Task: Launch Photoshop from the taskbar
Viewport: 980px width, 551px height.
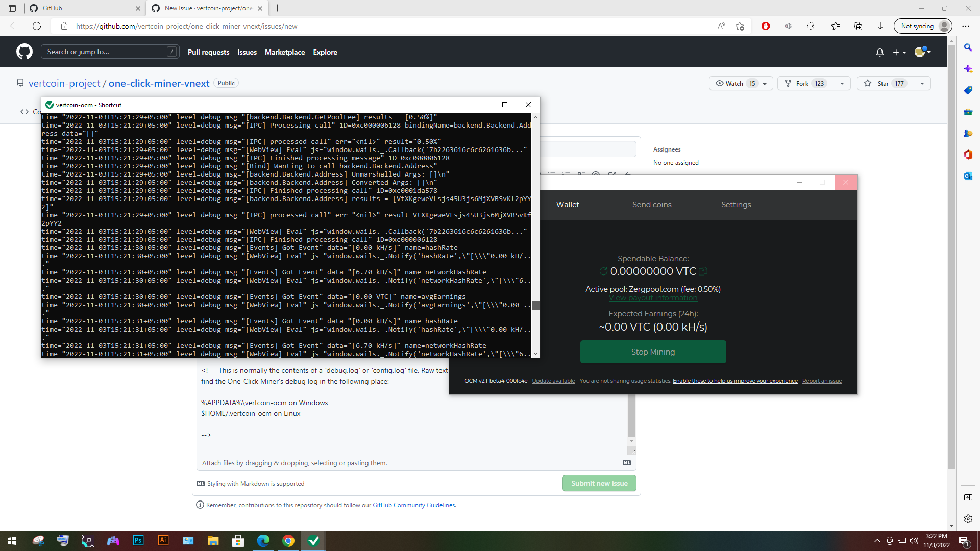Action: pyautogui.click(x=138, y=540)
